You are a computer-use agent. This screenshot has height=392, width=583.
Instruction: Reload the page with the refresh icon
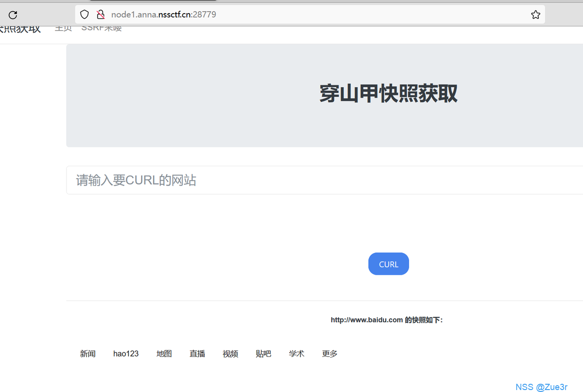tap(13, 15)
